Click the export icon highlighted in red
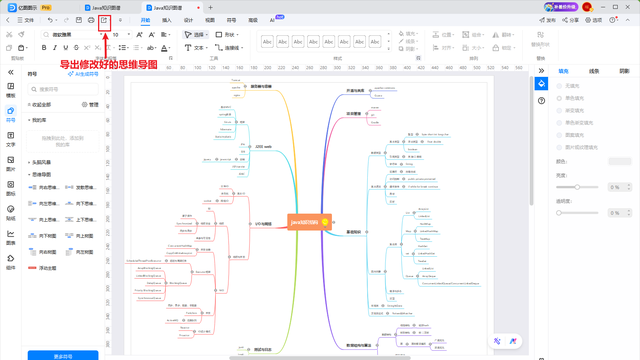640x360 pixels. [x=104, y=20]
